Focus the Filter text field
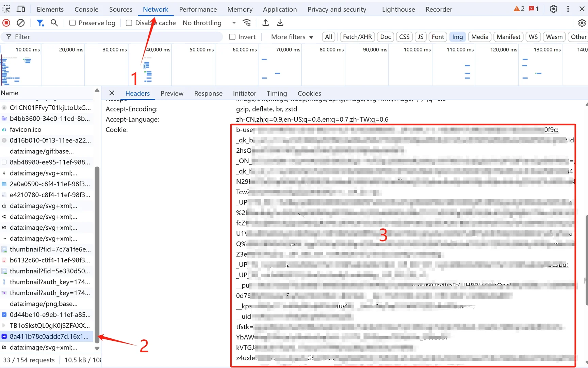 coord(112,37)
